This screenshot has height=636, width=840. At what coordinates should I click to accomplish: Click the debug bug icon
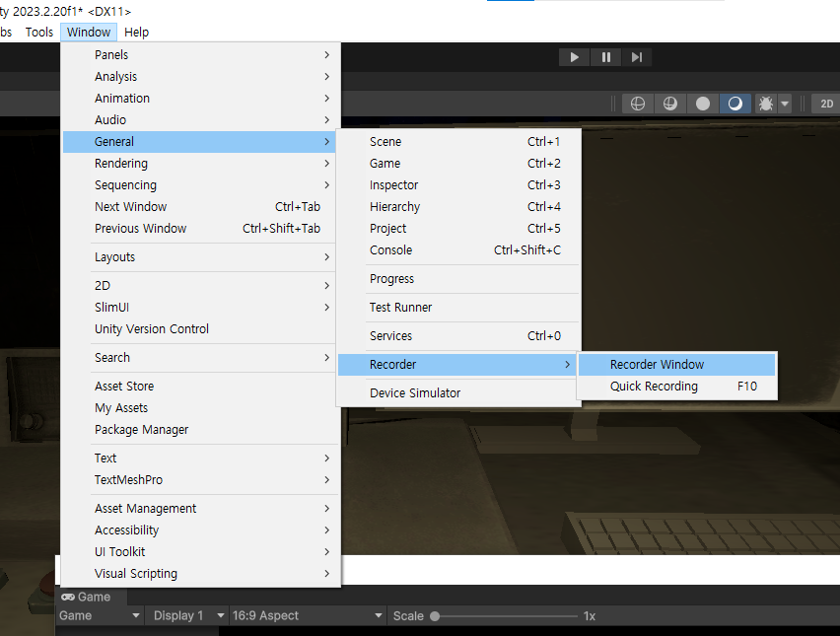click(x=765, y=104)
